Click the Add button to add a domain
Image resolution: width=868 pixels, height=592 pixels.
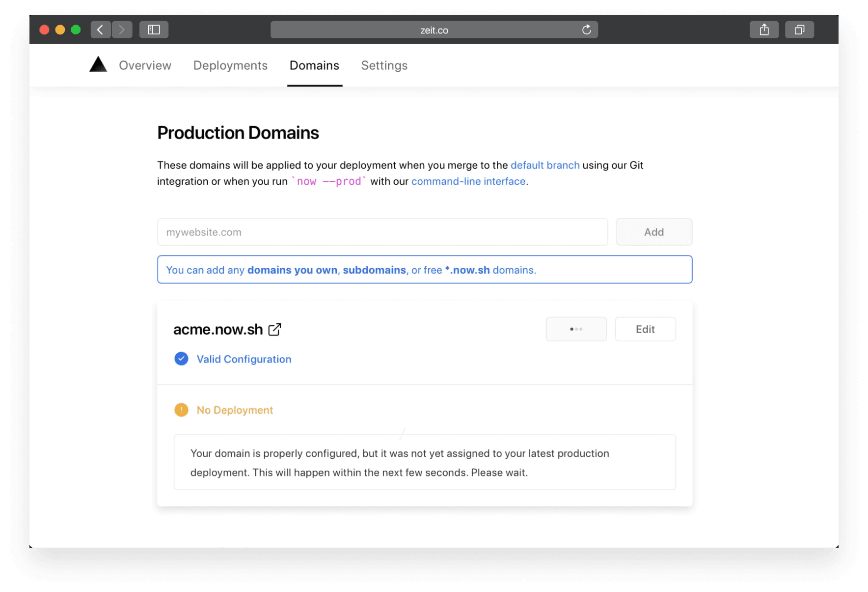(x=654, y=232)
